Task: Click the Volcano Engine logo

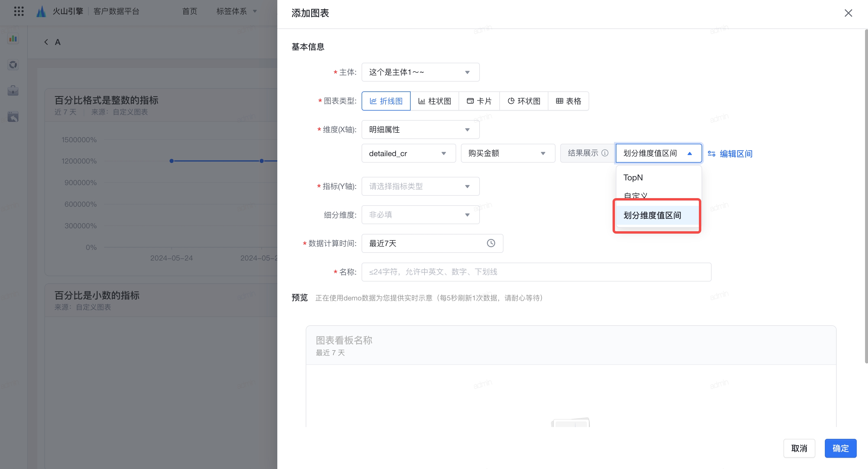Action: coord(41,11)
